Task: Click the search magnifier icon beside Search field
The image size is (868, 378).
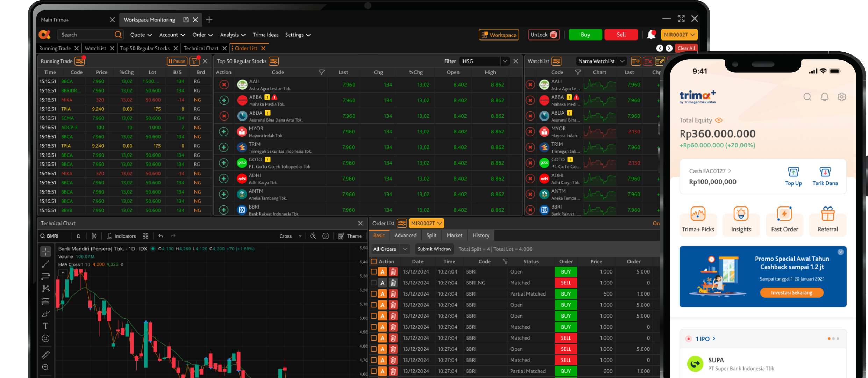Action: (x=118, y=35)
